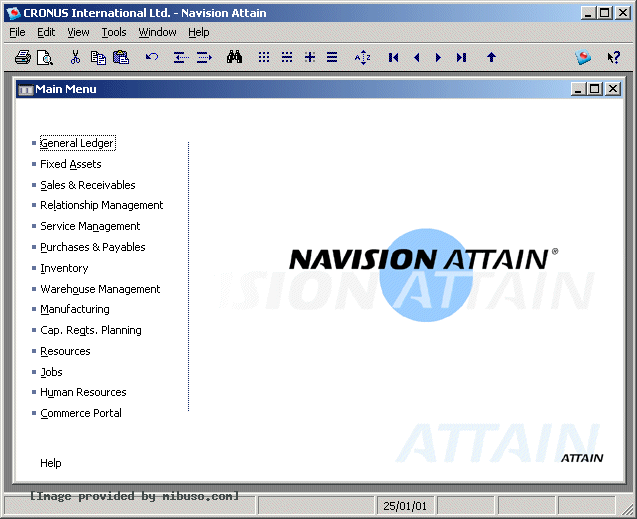Screen dimensions: 637x519
Task: Open Find with the binoculars icon
Action: point(234,57)
